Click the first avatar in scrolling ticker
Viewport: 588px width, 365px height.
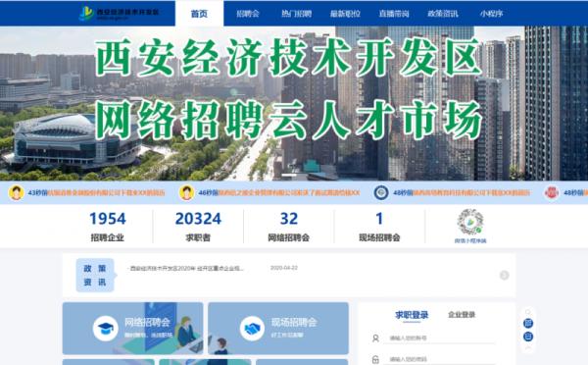16,192
